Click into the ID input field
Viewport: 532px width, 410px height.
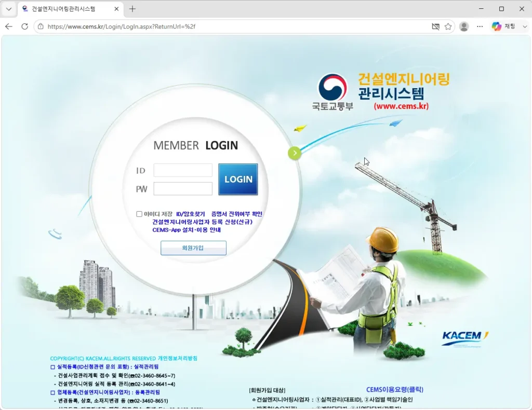coord(183,170)
